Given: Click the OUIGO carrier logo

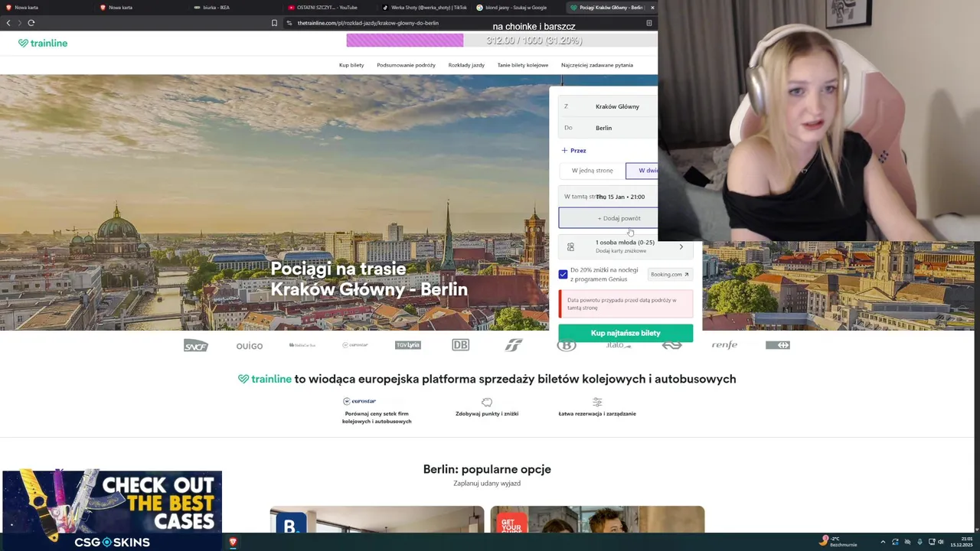Looking at the screenshot, I should pyautogui.click(x=250, y=346).
